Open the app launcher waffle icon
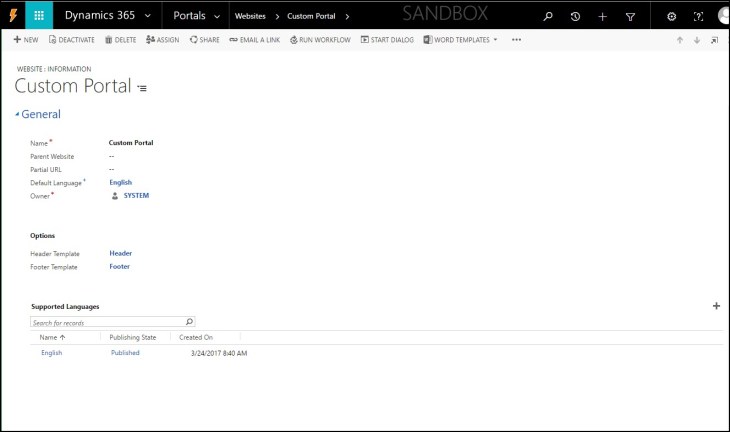 pyautogui.click(x=39, y=16)
